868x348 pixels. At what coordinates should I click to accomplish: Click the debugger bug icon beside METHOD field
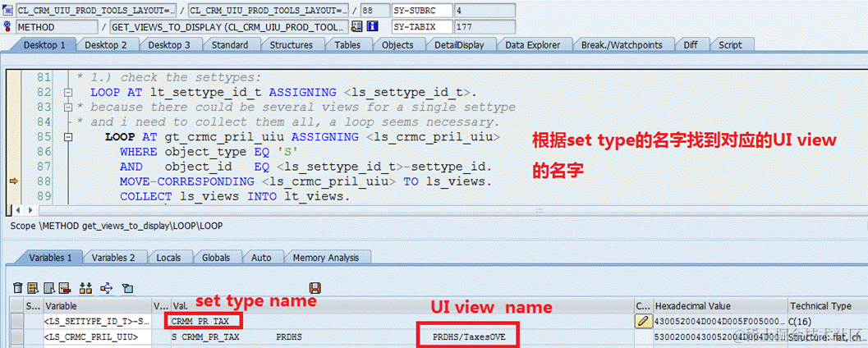[7, 26]
